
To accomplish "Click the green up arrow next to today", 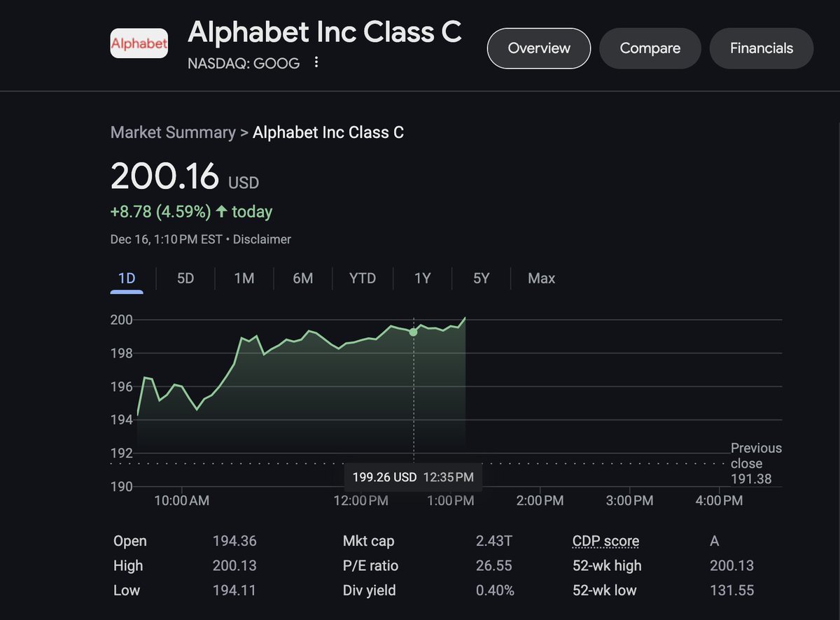I will 222,211.
